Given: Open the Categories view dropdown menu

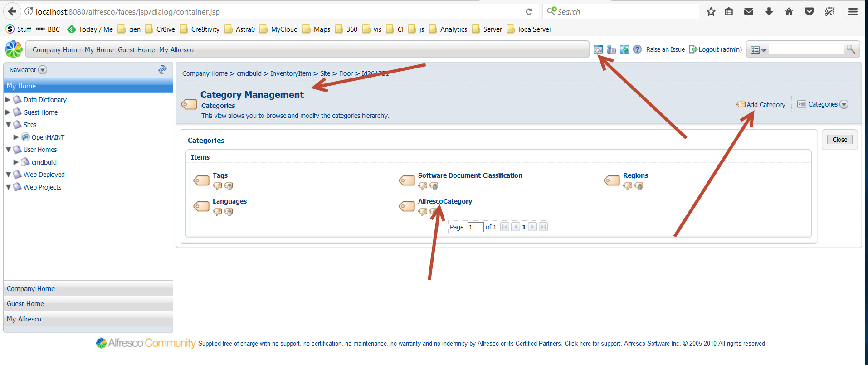Looking at the screenshot, I should click(844, 104).
